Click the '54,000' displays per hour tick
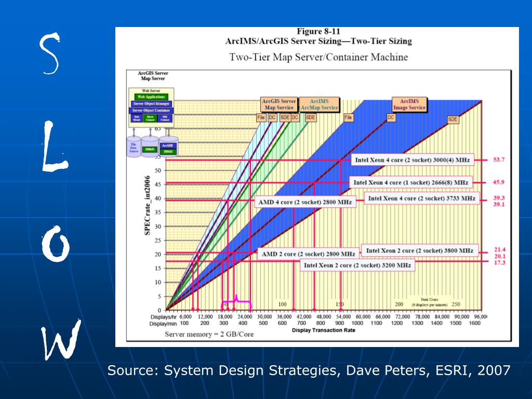This screenshot has height=399, width=532. coord(343,316)
